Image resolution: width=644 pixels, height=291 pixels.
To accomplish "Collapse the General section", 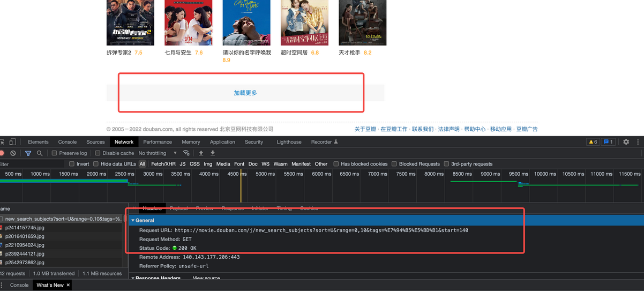I will click(x=133, y=220).
